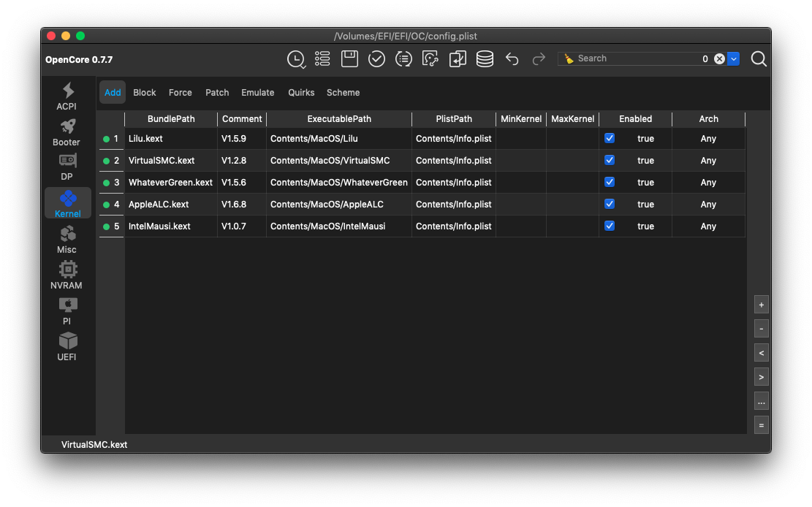This screenshot has width=812, height=507.
Task: Click the ellipsis more button
Action: point(762,401)
